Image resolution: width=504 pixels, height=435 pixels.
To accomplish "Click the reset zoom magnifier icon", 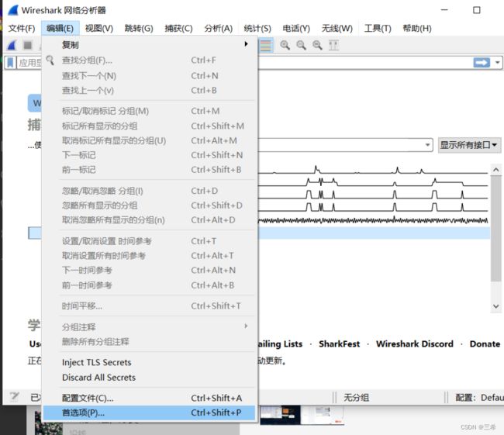I will (317, 45).
